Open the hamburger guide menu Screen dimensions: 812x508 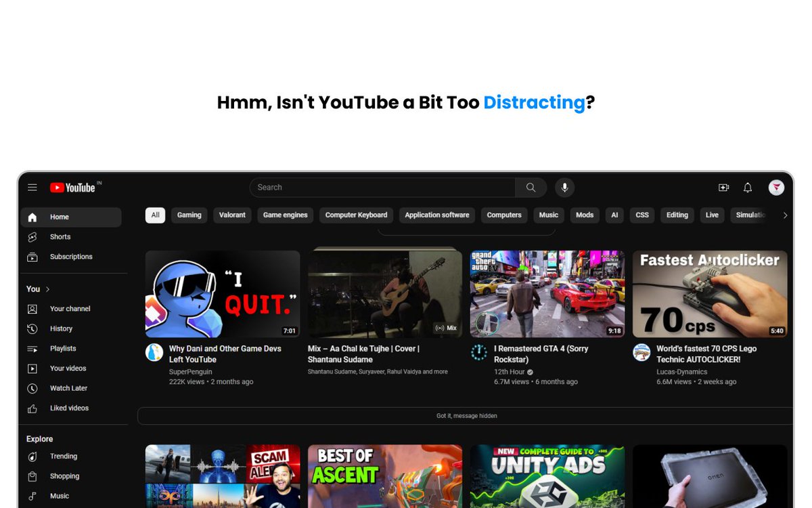[32, 188]
